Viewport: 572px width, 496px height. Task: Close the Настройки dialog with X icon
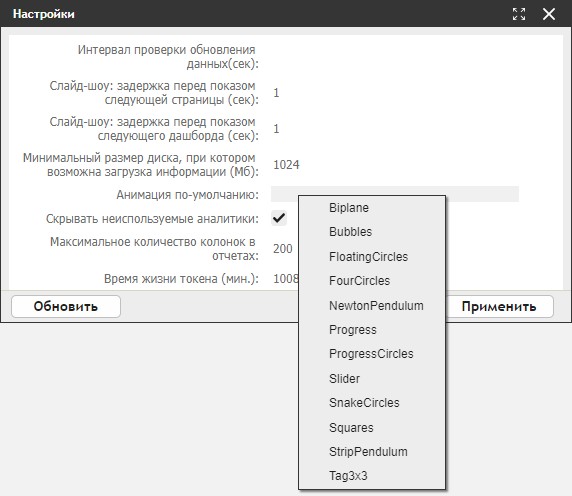549,14
